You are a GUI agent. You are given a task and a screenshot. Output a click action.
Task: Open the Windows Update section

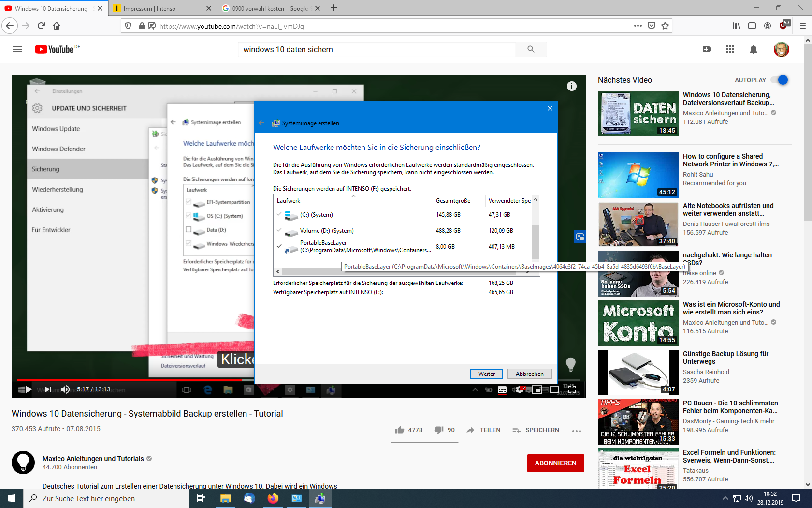55,129
